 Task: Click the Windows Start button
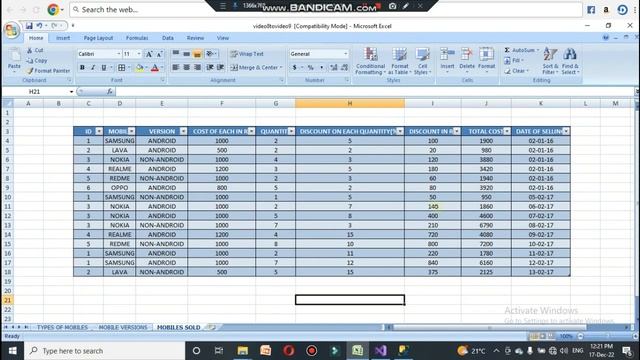[x=12, y=351]
